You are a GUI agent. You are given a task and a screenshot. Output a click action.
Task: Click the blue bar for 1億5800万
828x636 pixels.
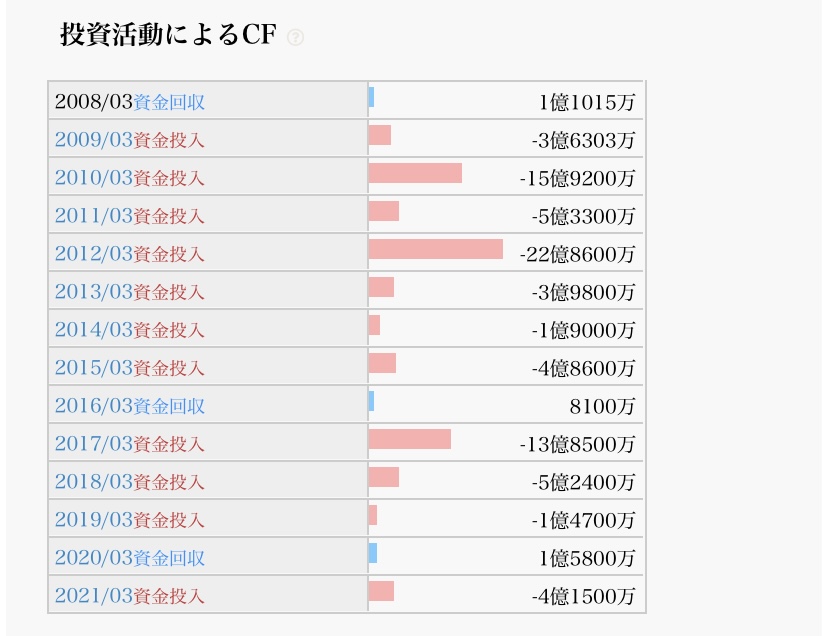[x=373, y=554]
